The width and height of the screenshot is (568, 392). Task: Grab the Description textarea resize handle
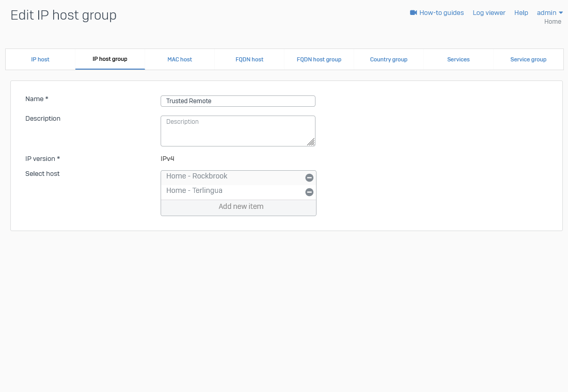click(311, 142)
